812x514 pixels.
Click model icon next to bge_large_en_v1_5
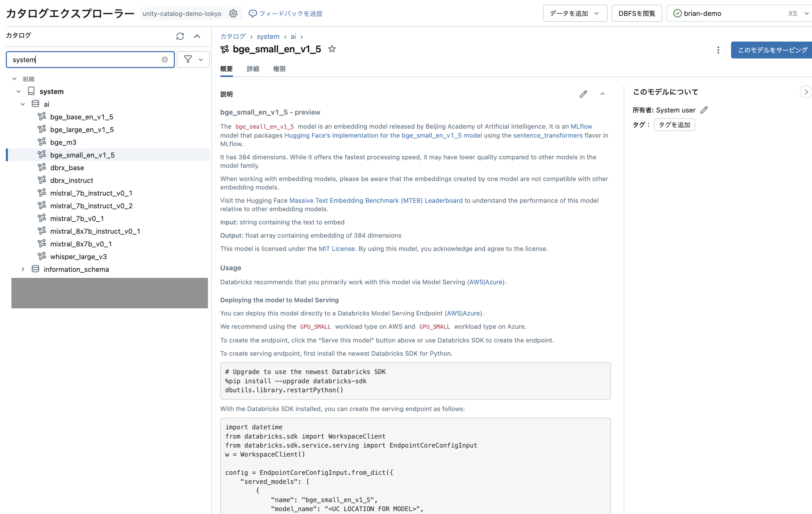tap(42, 129)
